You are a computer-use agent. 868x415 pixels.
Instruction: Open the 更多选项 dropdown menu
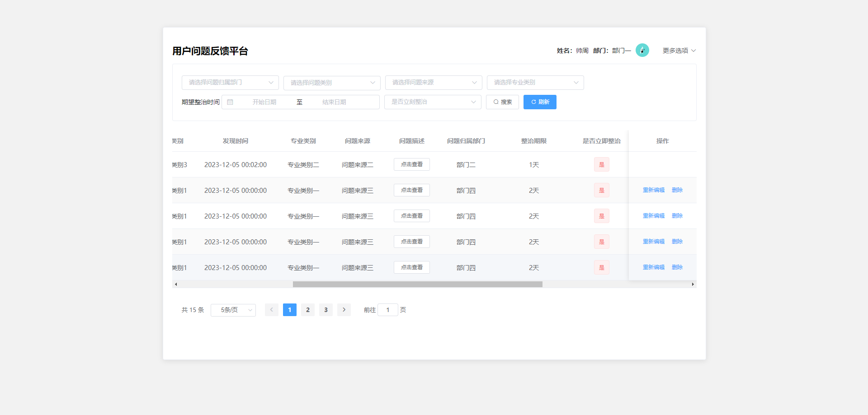679,51
